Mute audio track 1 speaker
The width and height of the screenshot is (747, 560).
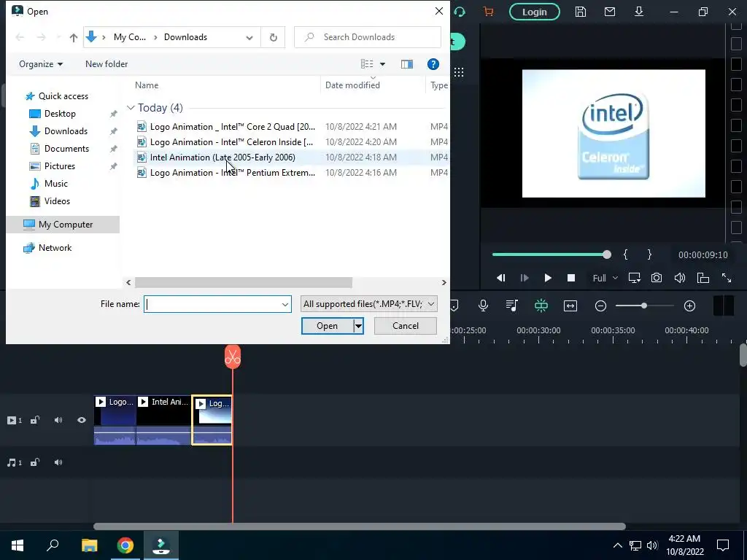[x=58, y=462]
